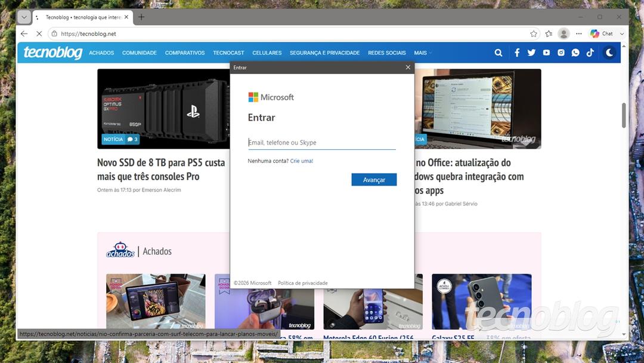644x363 pixels.
Task: Open the REDES SOCIAIS menu item
Action: 387,53
